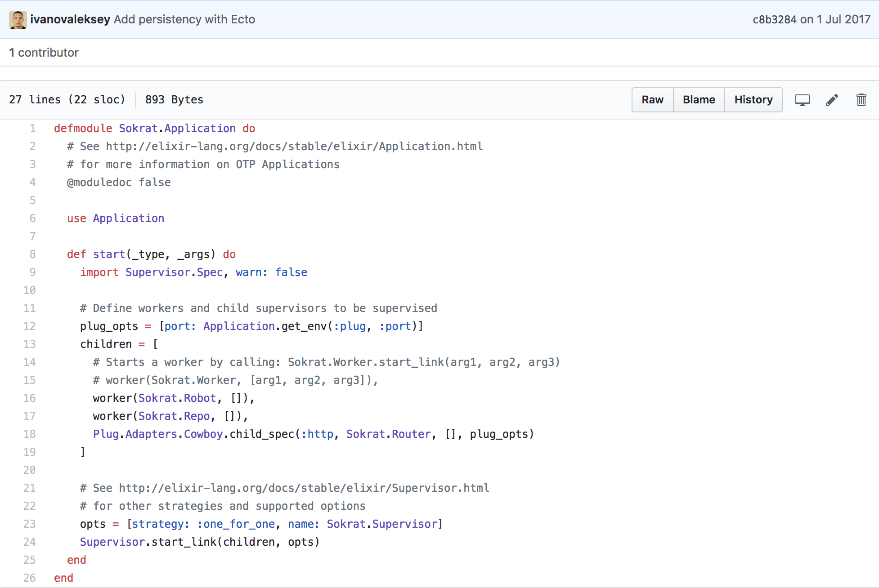Viewport: 879px width, 588px height.
Task: Open commit 'Add persistency with Ecto'
Action: (x=184, y=19)
